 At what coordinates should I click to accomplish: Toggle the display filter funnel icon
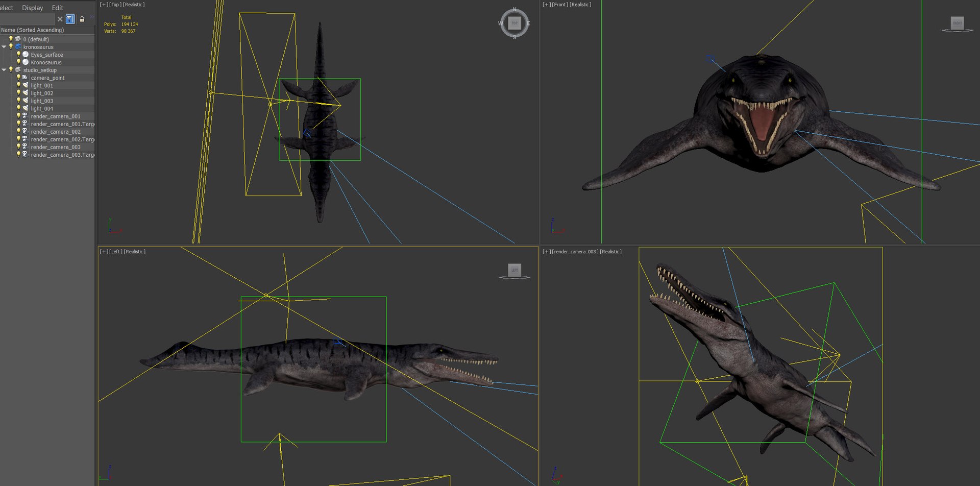(70, 19)
